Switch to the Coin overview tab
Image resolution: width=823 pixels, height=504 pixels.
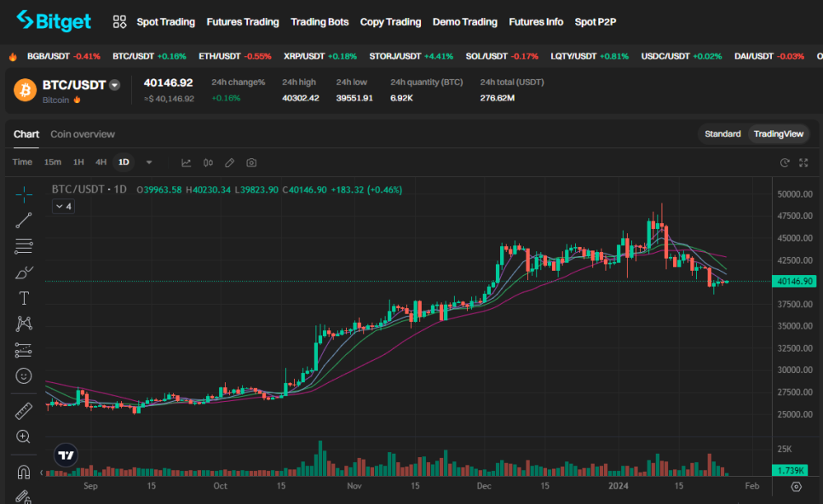(83, 135)
